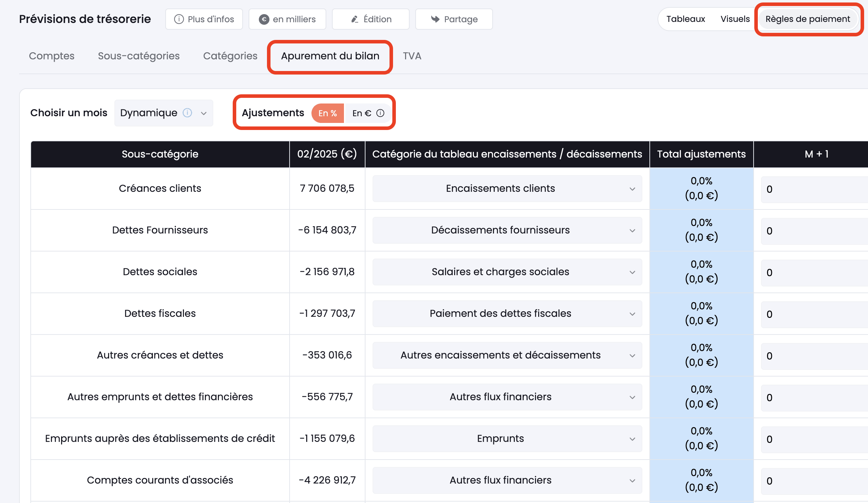
Task: Expand the Salaires et charges sociales dropdown
Action: coord(507,272)
